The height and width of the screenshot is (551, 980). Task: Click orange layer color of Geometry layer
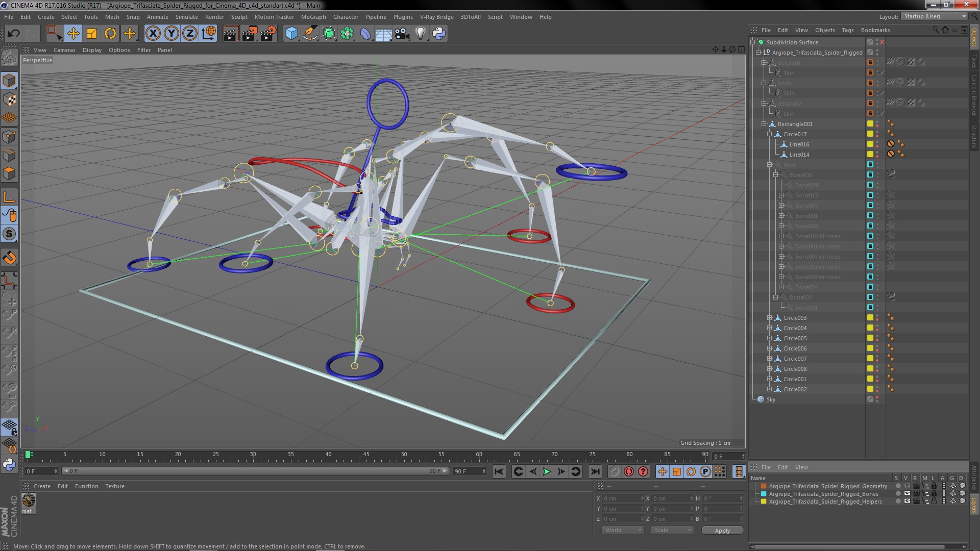tap(764, 486)
